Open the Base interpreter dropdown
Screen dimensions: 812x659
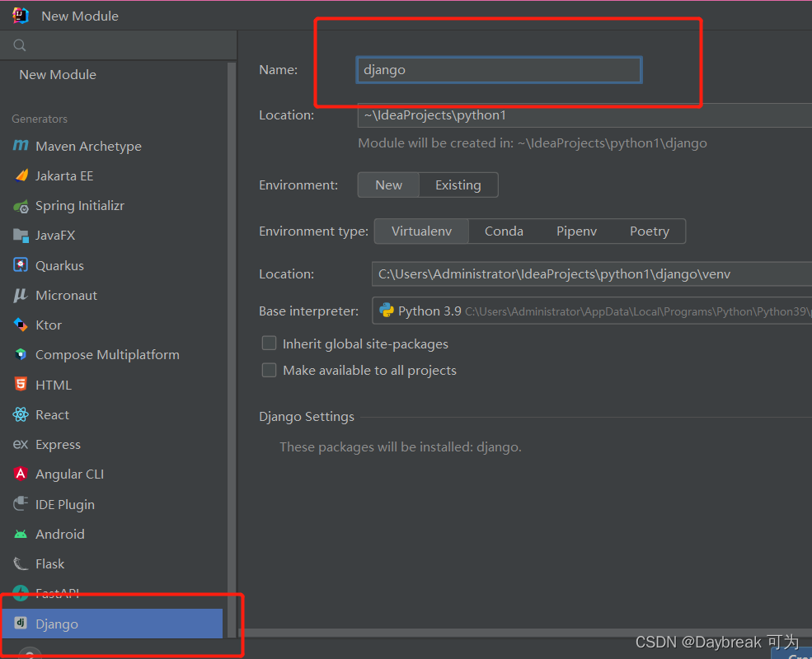pos(592,311)
